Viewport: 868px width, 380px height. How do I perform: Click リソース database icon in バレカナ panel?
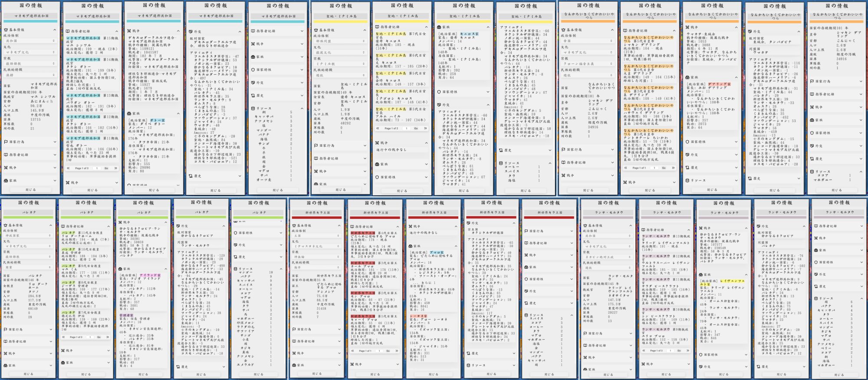click(236, 269)
